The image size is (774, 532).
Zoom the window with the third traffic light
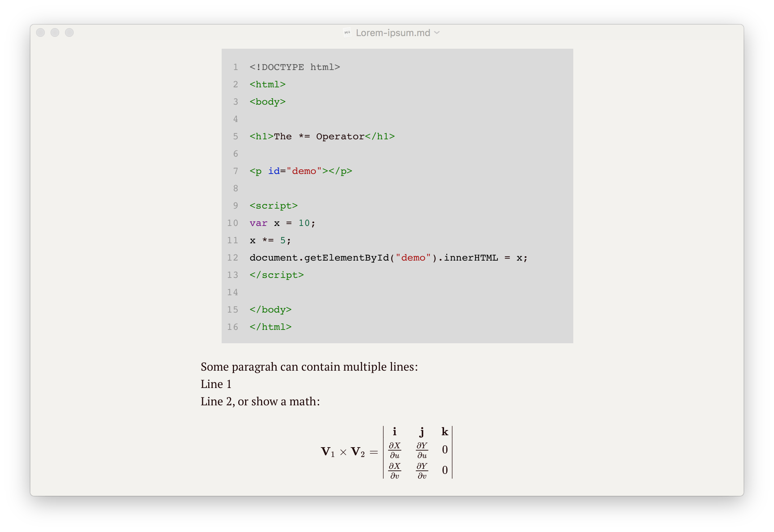point(69,32)
